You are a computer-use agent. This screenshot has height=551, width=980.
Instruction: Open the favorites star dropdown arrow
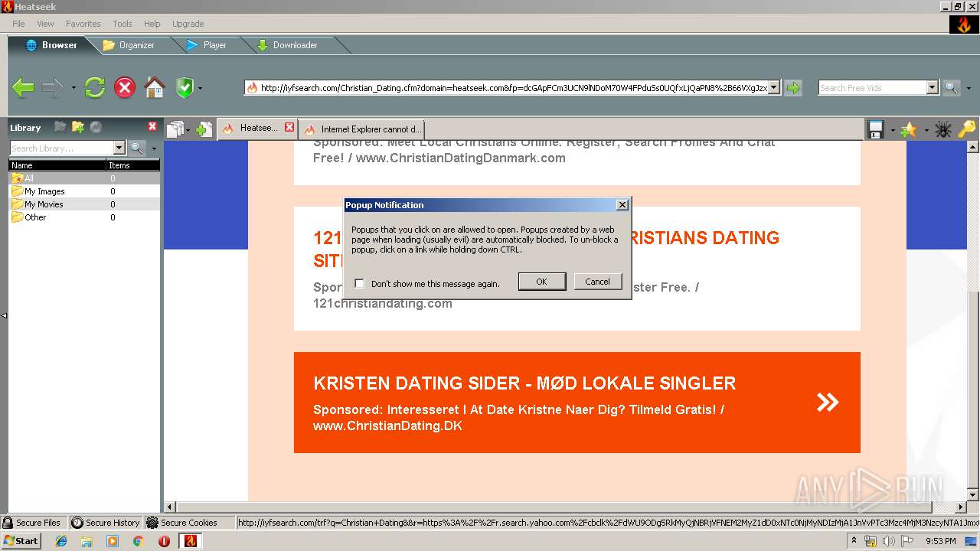[926, 130]
